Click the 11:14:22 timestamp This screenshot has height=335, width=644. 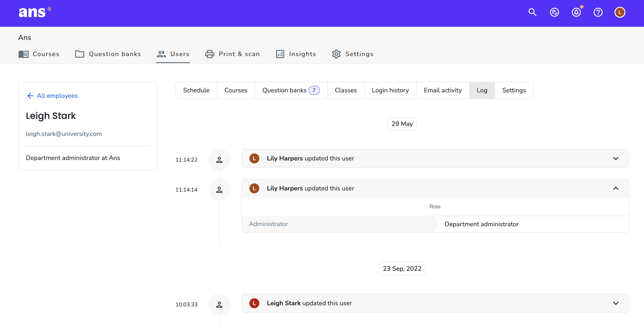[186, 160]
